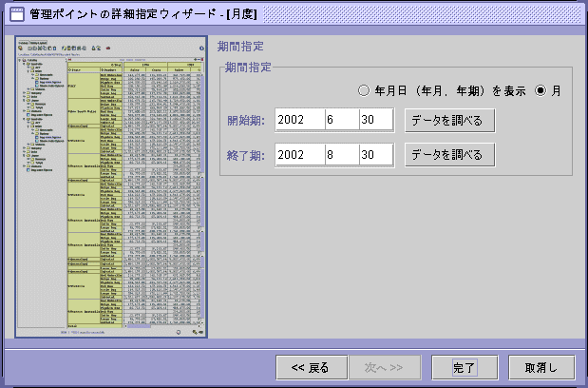This screenshot has width=588, height=388.
Task: Click the 開始期 month field showing 6
Action: click(x=337, y=121)
